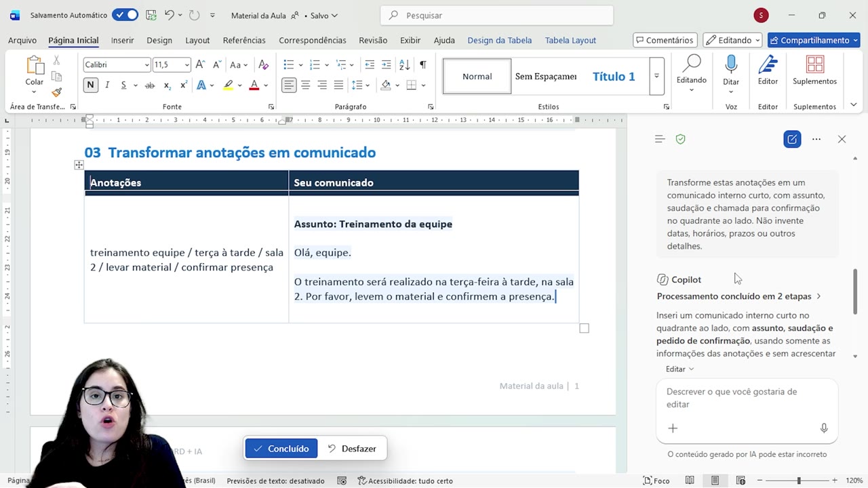Click the Format Painter brush icon
The width and height of the screenshot is (868, 488).
57,92
